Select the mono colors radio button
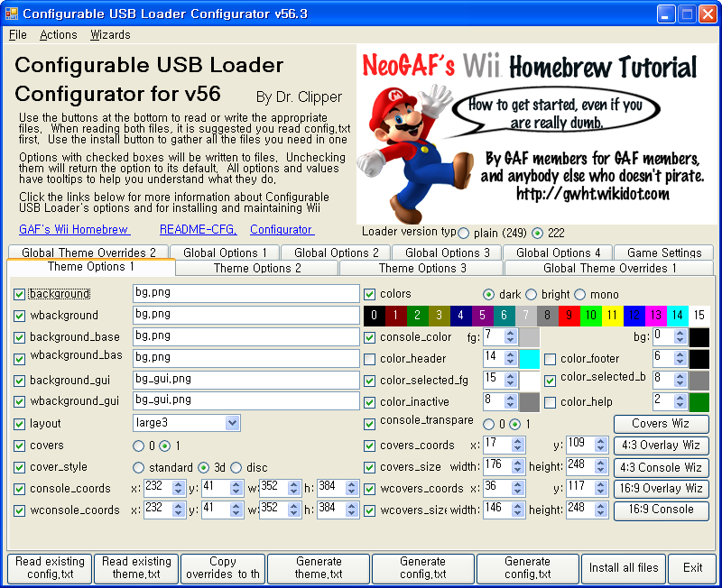722x588 pixels. (579, 295)
